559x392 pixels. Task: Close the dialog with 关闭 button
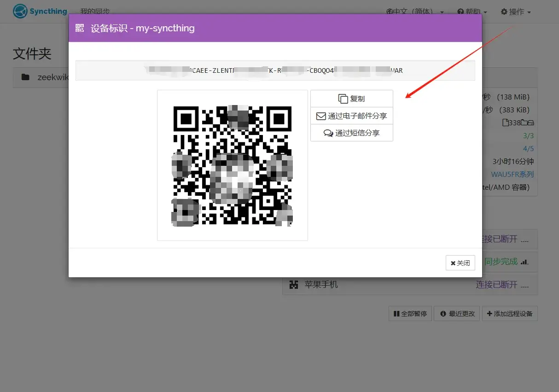tap(460, 263)
